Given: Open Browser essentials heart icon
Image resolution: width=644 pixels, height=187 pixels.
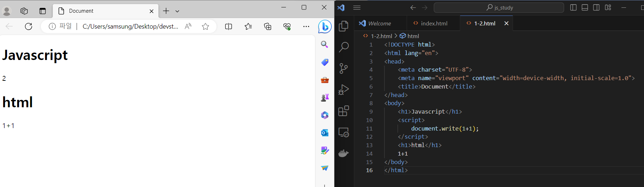Looking at the screenshot, I should click(287, 26).
